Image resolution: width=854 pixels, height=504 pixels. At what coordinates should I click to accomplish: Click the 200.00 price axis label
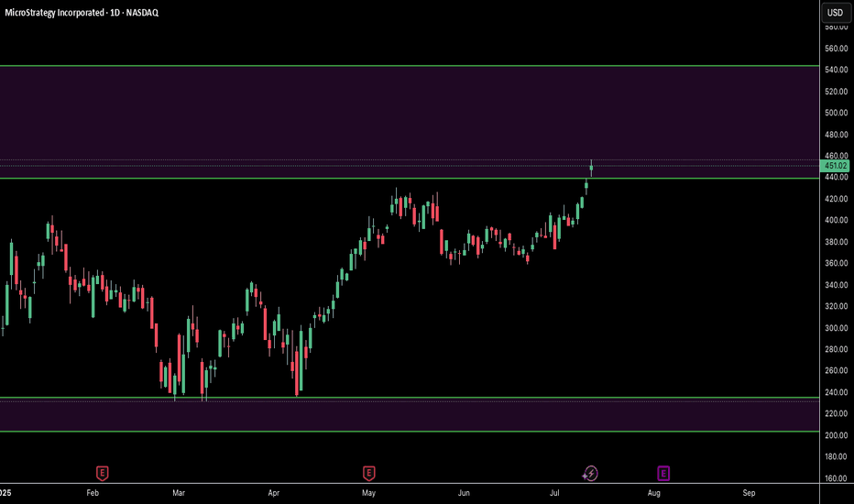click(836, 435)
